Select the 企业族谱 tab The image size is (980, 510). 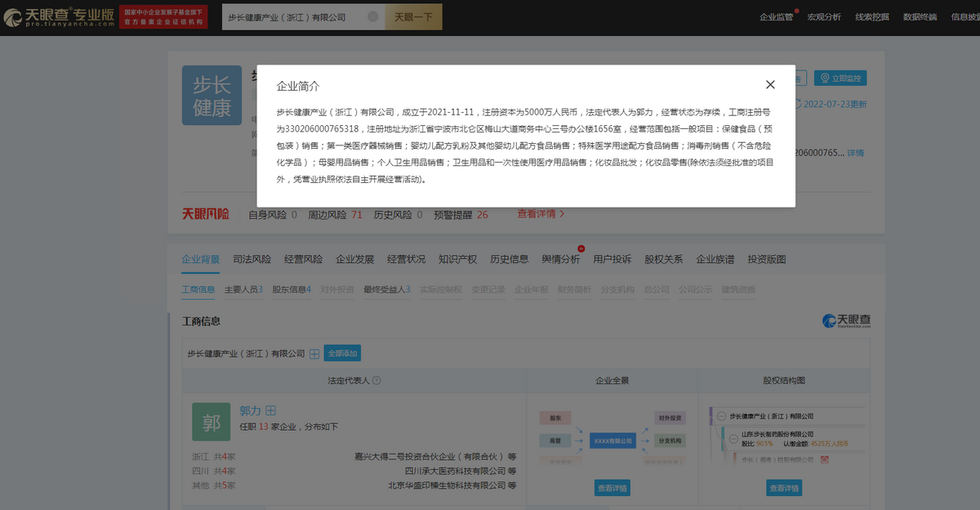(715, 260)
